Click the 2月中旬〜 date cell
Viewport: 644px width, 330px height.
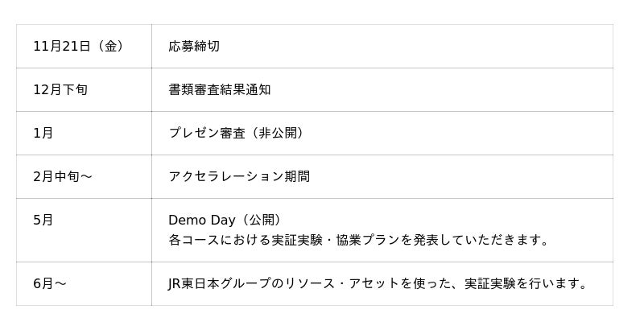point(63,176)
